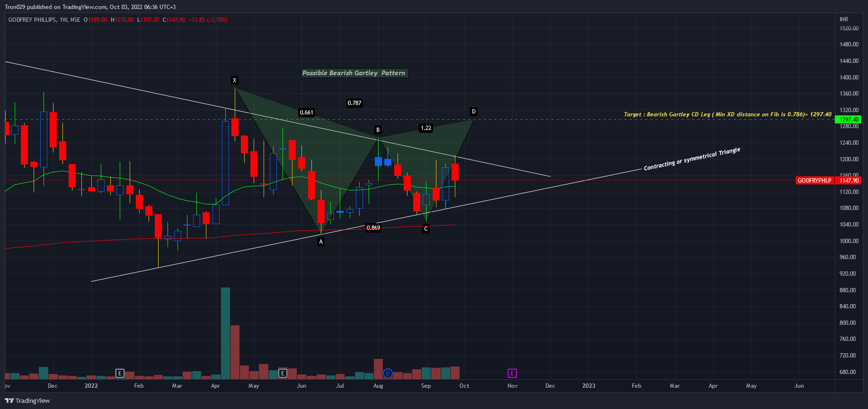
Task: Click the Oct label on time axis
Action: 464,386
